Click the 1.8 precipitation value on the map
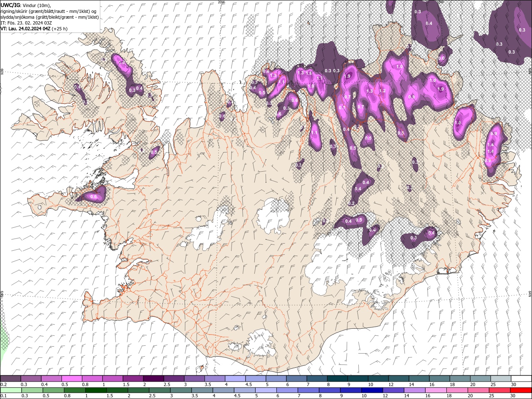 [458, 123]
